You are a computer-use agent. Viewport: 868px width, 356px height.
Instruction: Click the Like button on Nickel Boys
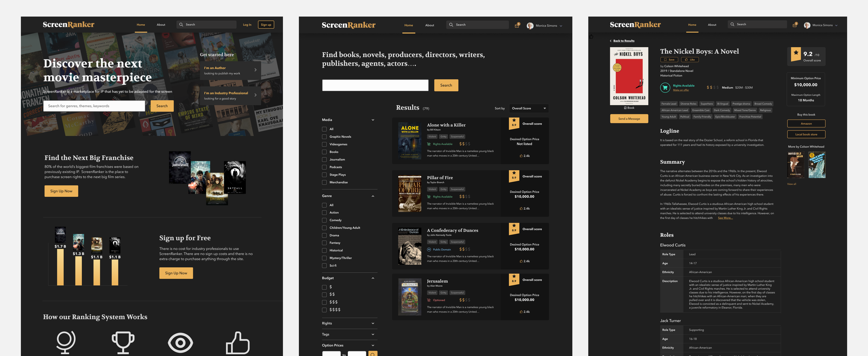[x=690, y=60]
